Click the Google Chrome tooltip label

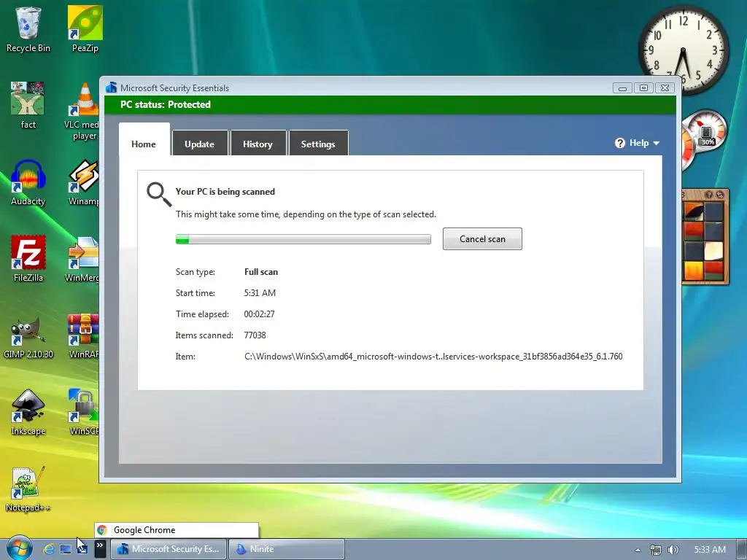177,530
